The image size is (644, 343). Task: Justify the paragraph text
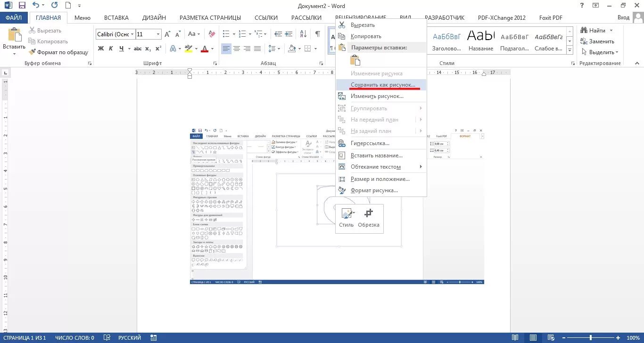pos(257,49)
